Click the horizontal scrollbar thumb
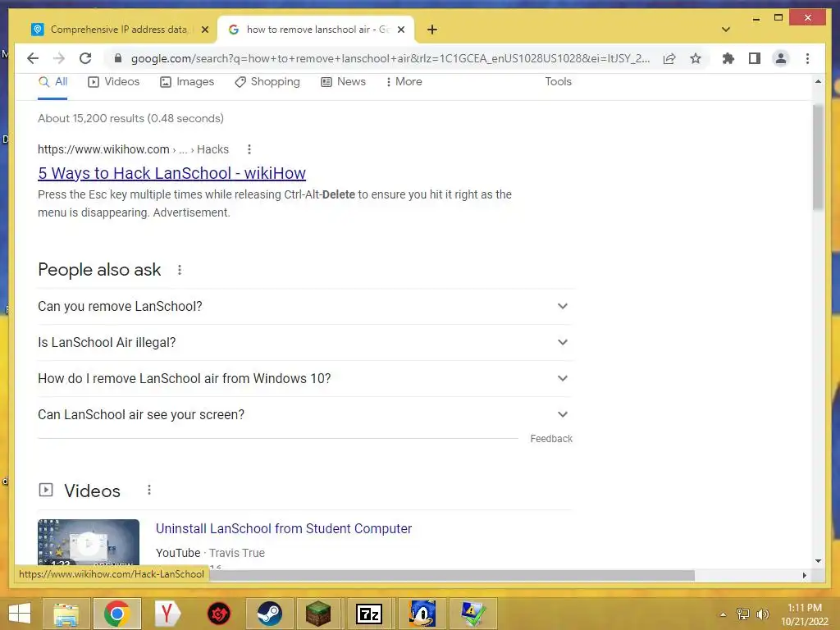 [451, 575]
